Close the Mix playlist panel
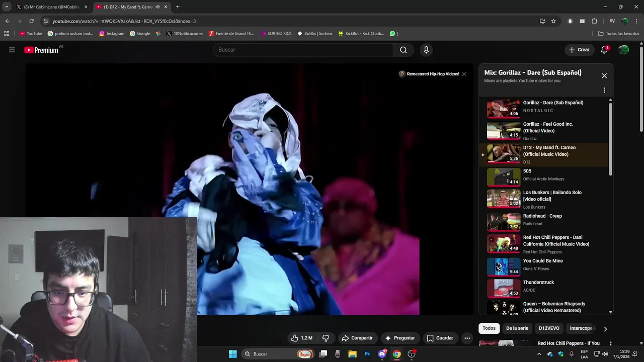The image size is (644, 362). 604,76
